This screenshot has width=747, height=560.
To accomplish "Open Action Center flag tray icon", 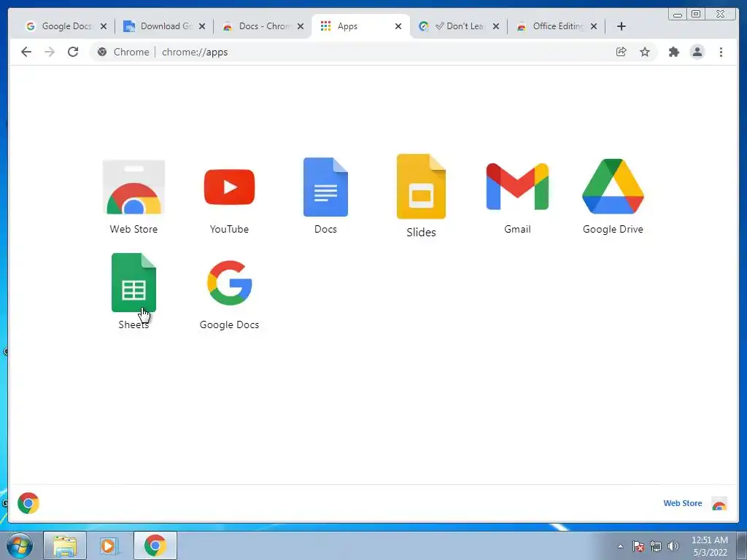I will 638,546.
